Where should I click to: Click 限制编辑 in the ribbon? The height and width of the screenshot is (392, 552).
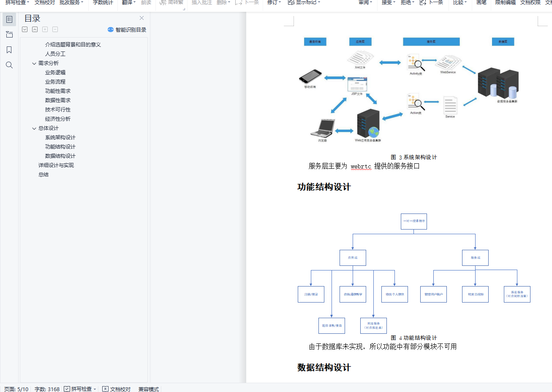506,3
